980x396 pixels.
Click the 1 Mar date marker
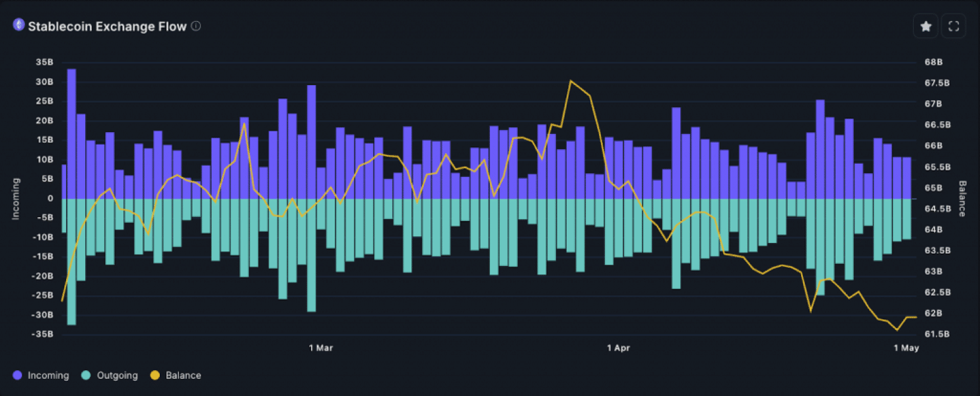[321, 347]
